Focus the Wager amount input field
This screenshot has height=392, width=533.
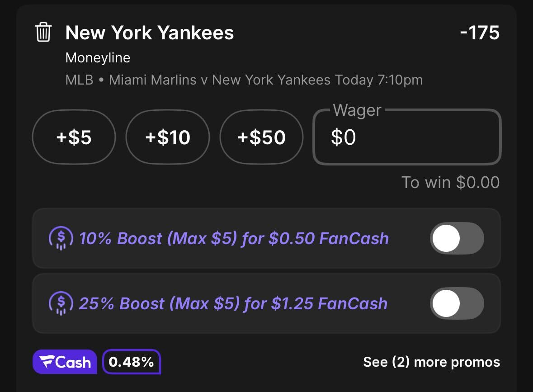[x=407, y=137]
